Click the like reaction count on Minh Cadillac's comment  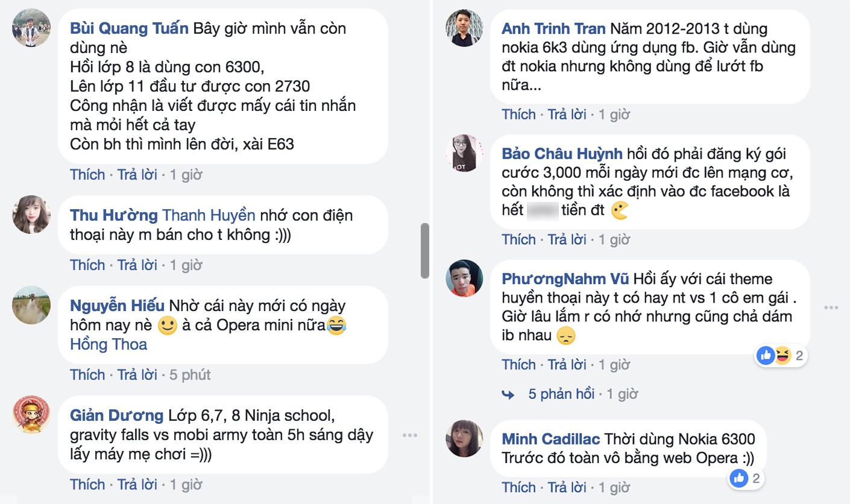click(x=746, y=479)
